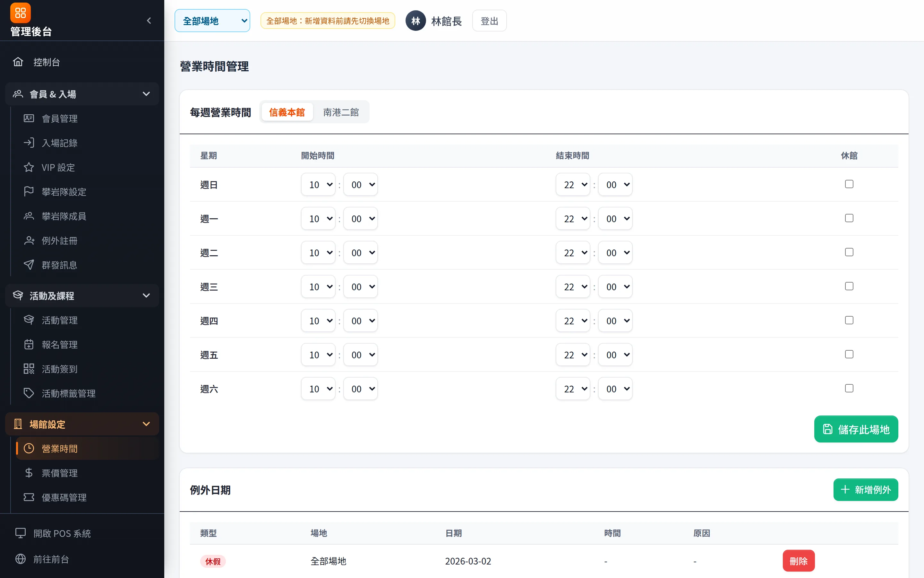Open 優惠碼管理 ticket icon
Image resolution: width=924 pixels, height=578 pixels.
(x=29, y=497)
